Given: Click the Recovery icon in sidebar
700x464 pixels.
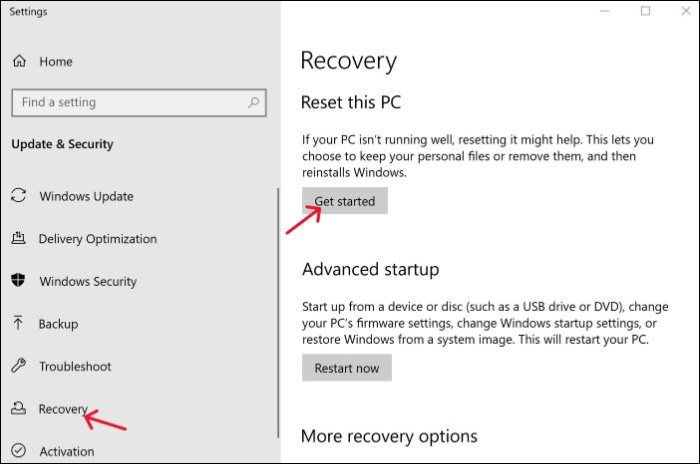Looking at the screenshot, I should (x=19, y=409).
